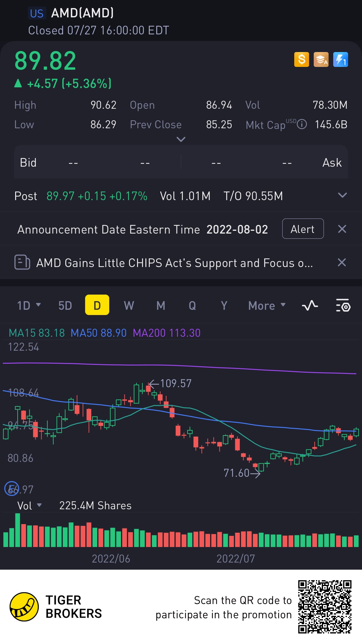Open the chart indicator wave icon
The height and width of the screenshot is (644, 362).
click(310, 306)
